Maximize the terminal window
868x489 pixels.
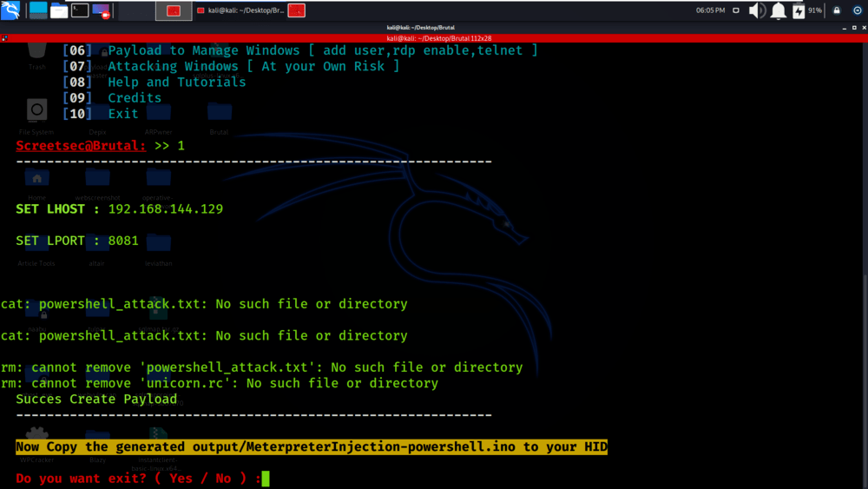[854, 27]
